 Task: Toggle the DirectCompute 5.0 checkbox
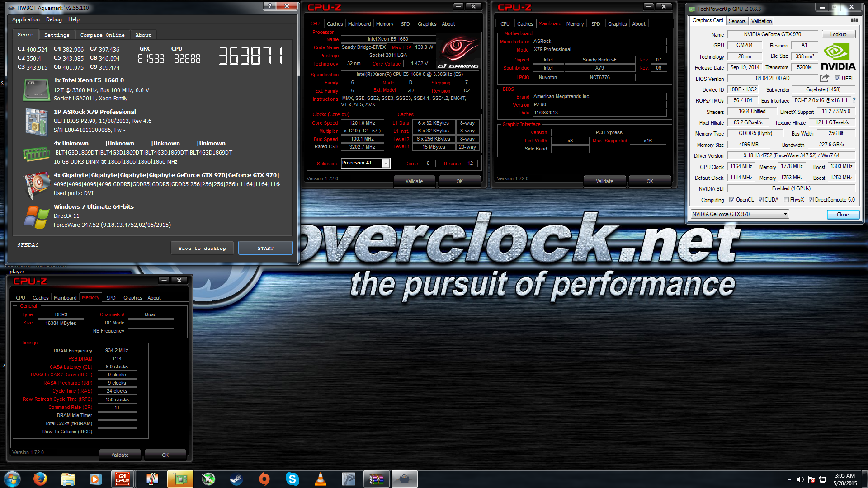coord(811,200)
